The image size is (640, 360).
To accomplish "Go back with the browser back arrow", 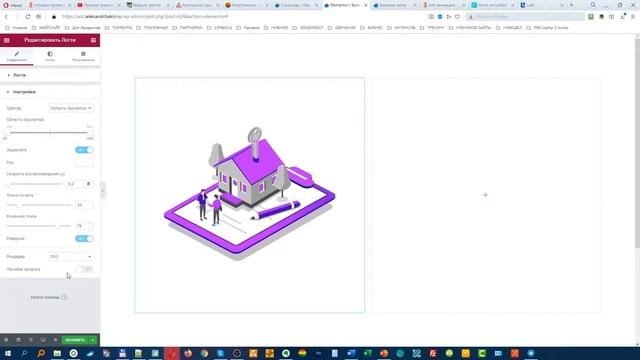I will [7, 17].
